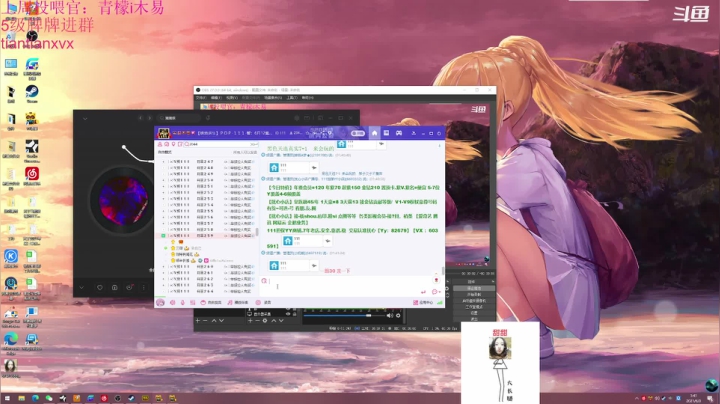Click the vinyl album art in music player
720x404 pixels.
pyautogui.click(x=123, y=201)
